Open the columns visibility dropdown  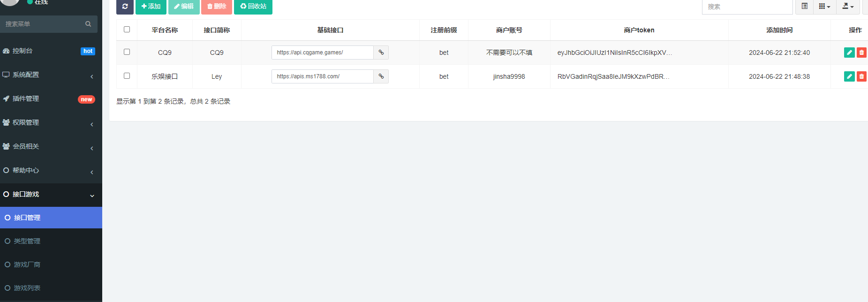coord(824,7)
